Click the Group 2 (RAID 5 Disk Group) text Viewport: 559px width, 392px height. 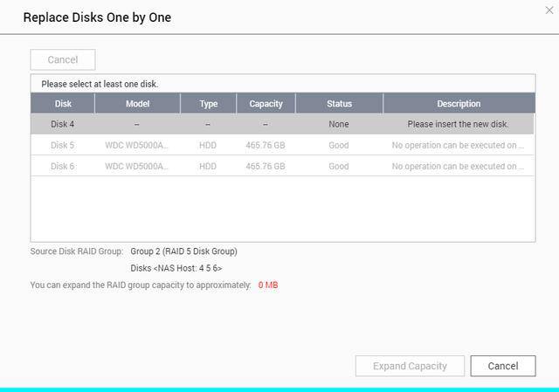tap(183, 251)
